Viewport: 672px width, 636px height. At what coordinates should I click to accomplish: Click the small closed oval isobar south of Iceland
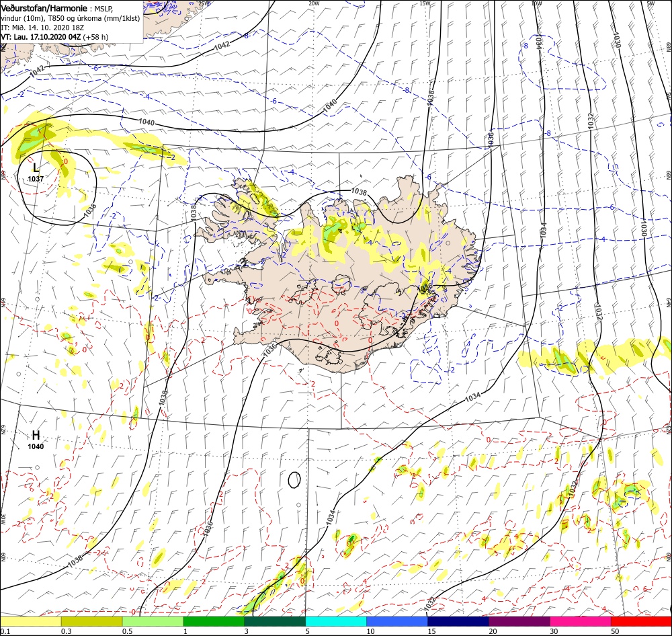(294, 480)
